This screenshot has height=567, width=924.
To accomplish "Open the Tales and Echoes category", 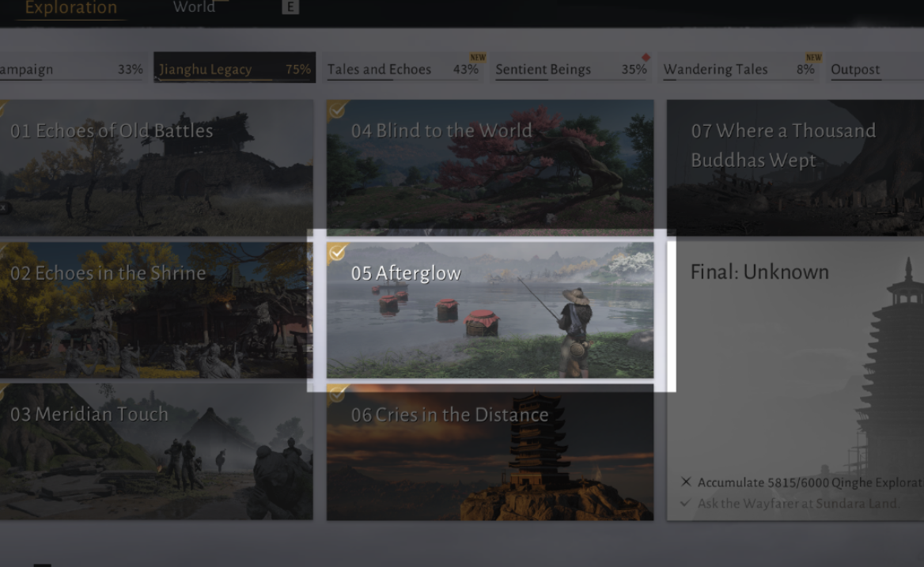I will pyautogui.click(x=403, y=69).
